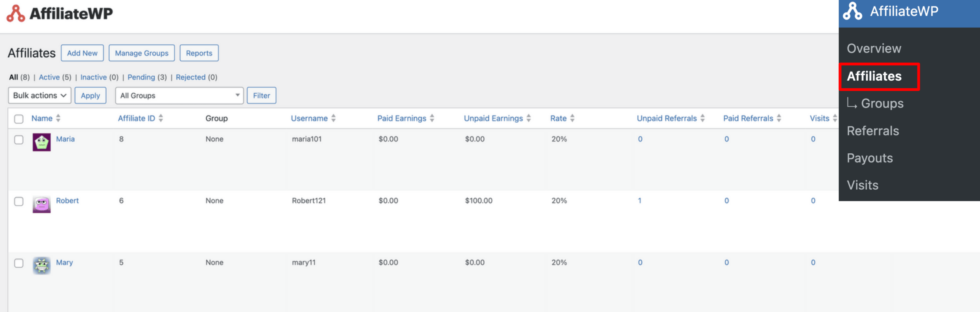The width and height of the screenshot is (980, 312).
Task: Open Payouts in the sidebar menu
Action: pos(870,158)
